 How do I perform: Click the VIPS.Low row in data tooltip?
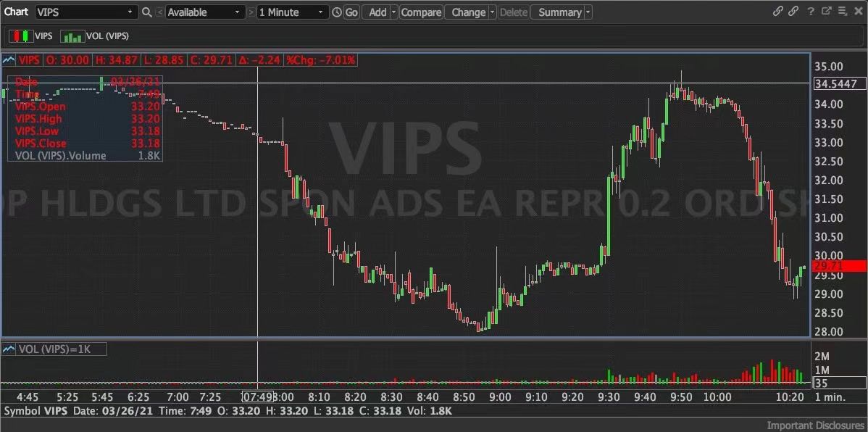(x=88, y=131)
